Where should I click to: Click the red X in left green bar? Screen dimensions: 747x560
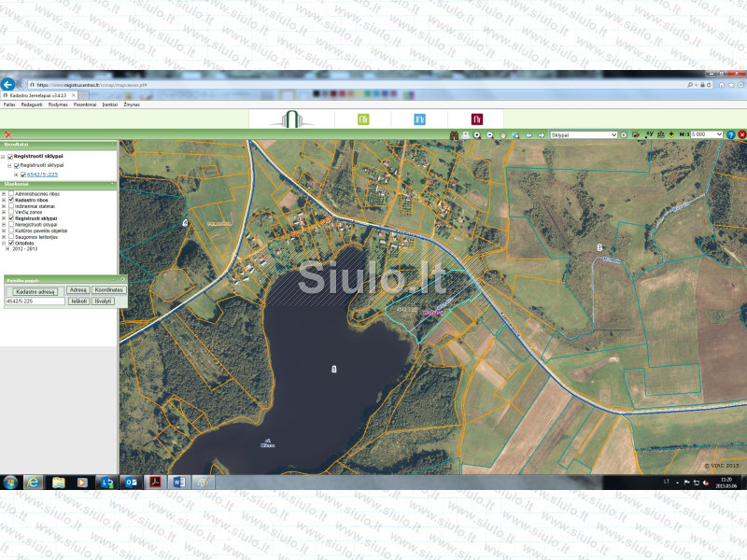8,134
